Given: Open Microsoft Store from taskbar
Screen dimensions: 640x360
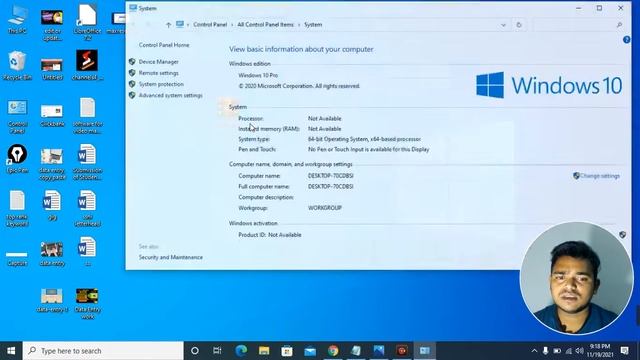Looking at the screenshot, I should click(287, 351).
